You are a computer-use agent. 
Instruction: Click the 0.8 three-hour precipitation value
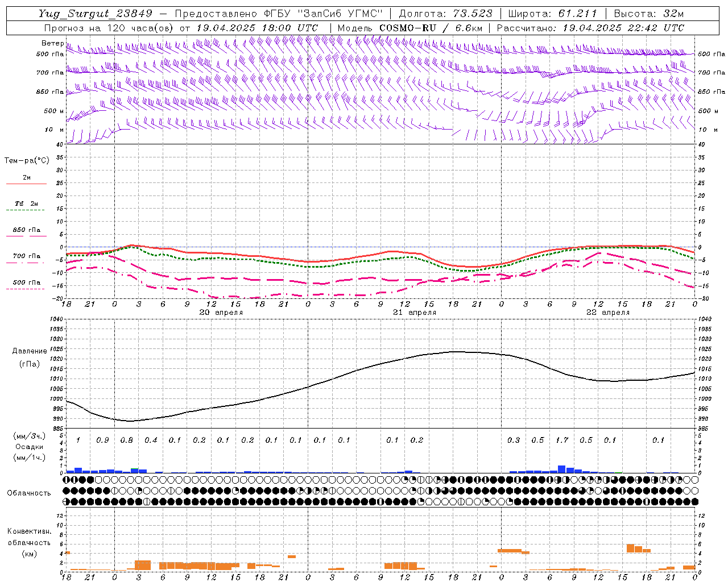[127, 440]
